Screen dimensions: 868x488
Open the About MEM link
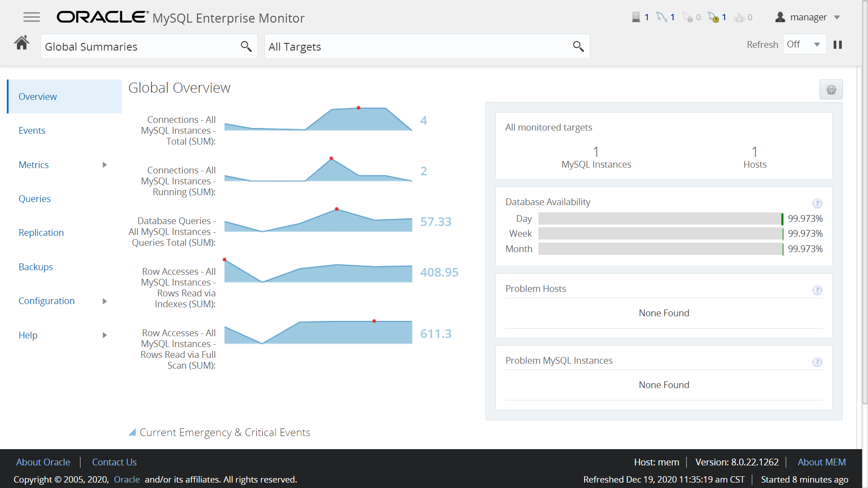pyautogui.click(x=821, y=462)
